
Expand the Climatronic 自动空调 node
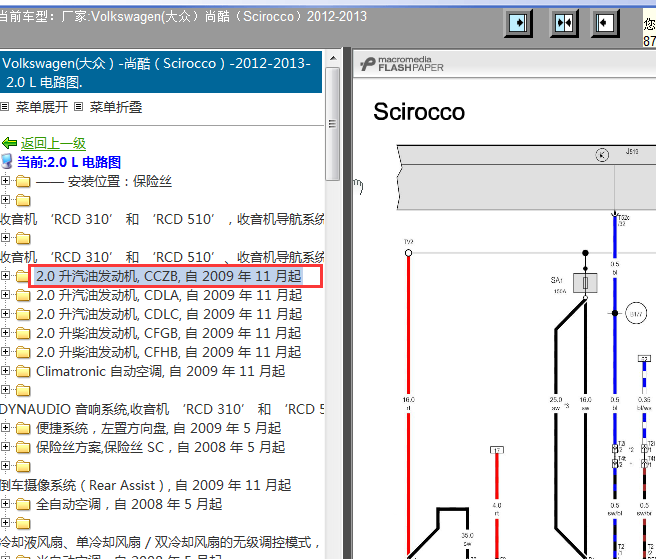click(5, 371)
